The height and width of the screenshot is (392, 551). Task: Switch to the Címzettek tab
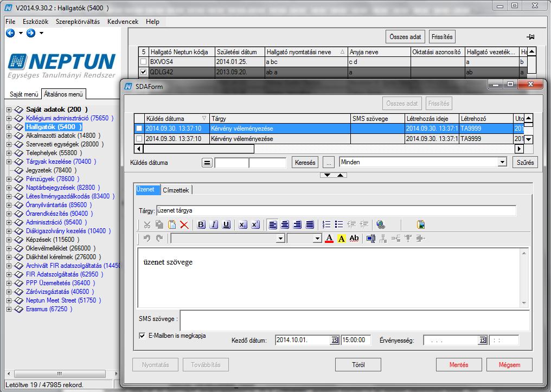click(x=176, y=190)
